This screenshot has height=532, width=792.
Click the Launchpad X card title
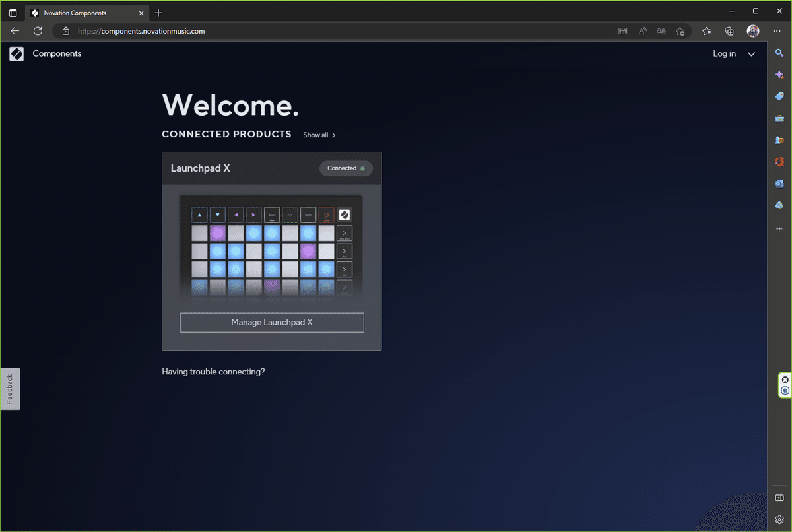click(x=201, y=168)
